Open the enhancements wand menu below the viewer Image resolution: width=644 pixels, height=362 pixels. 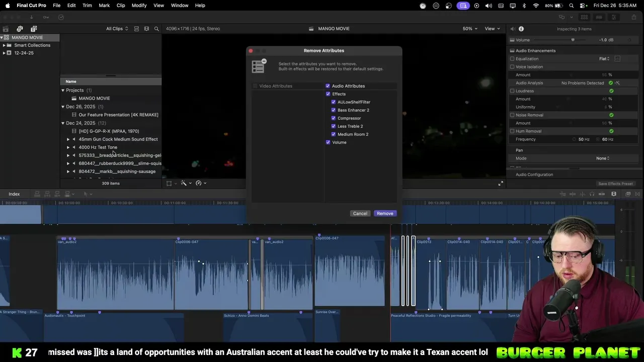[x=185, y=183]
